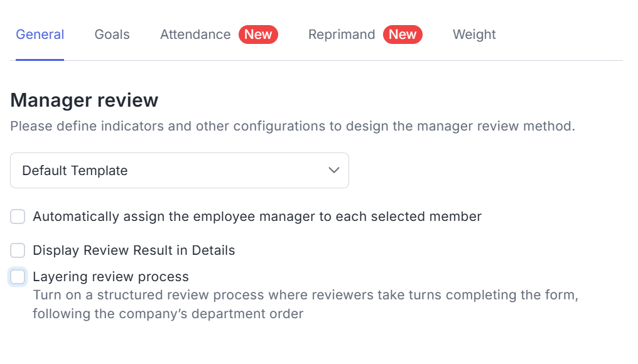Enable the Display Review Result in Details checkbox

[18, 250]
